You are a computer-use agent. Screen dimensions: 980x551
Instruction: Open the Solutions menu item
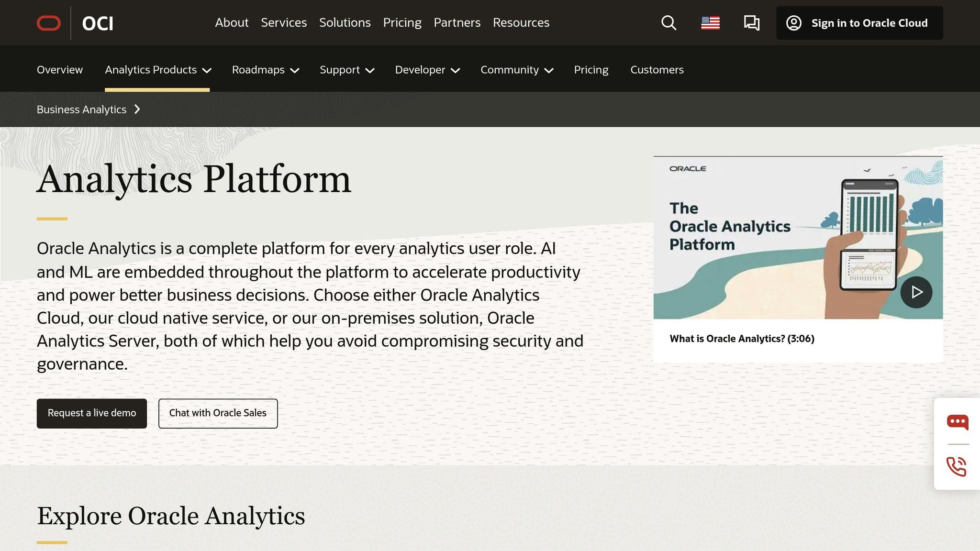(x=345, y=22)
